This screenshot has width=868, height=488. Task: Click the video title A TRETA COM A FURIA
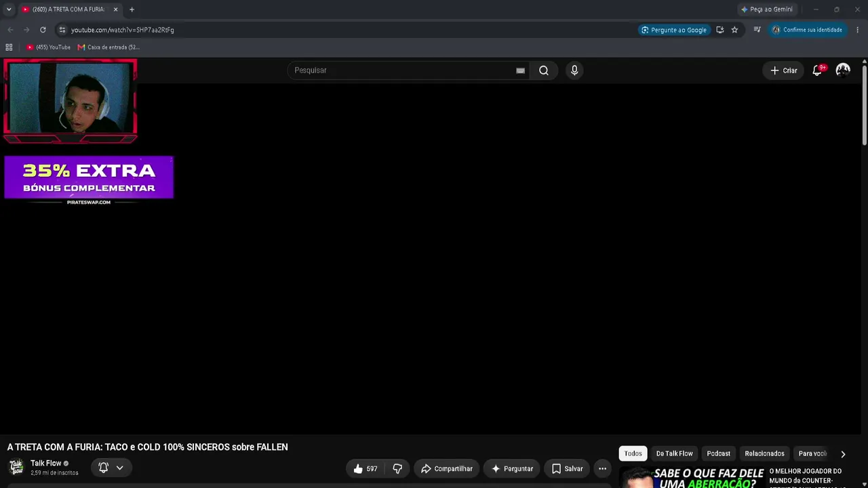pos(148,447)
